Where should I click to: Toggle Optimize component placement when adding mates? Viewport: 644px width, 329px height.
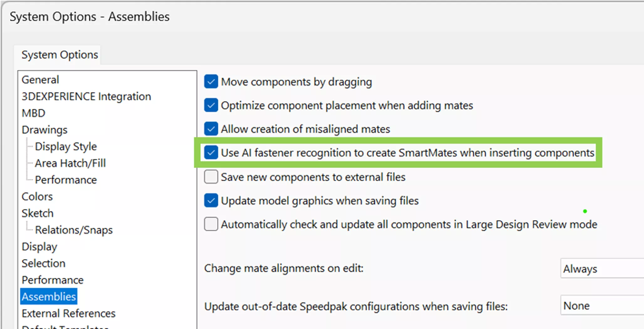211,105
